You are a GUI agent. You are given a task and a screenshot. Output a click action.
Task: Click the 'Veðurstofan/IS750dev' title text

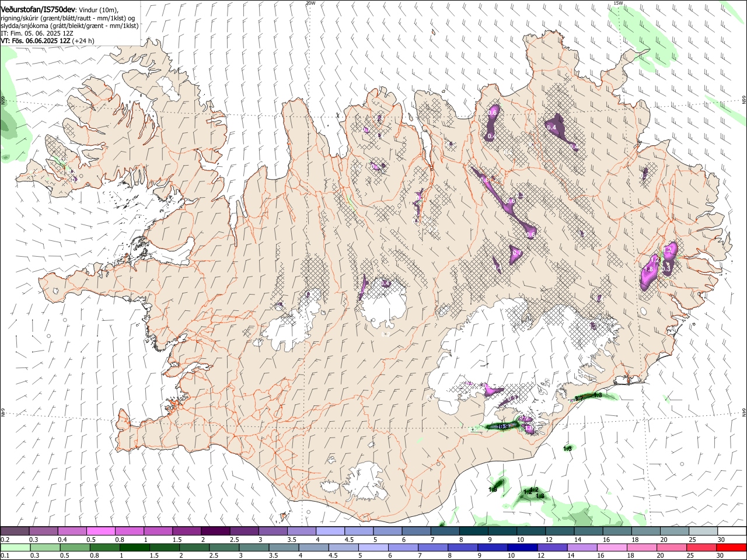(x=38, y=9)
